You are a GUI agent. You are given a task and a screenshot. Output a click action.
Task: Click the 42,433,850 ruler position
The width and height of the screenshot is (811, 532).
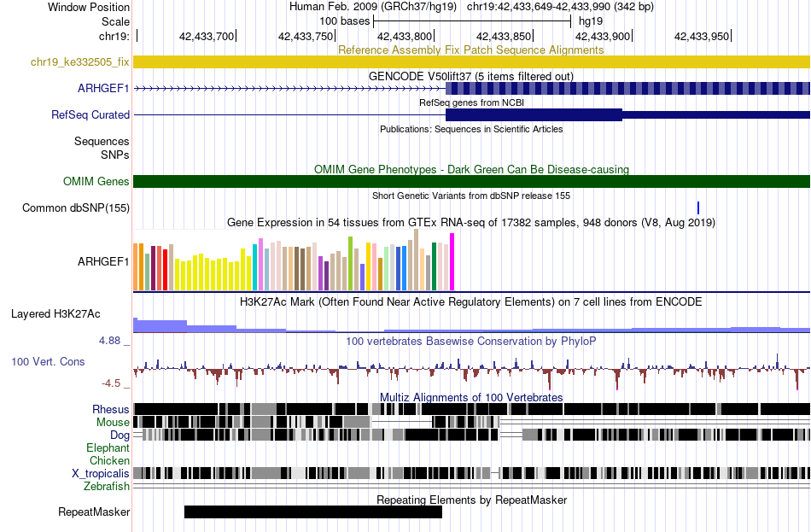click(504, 36)
